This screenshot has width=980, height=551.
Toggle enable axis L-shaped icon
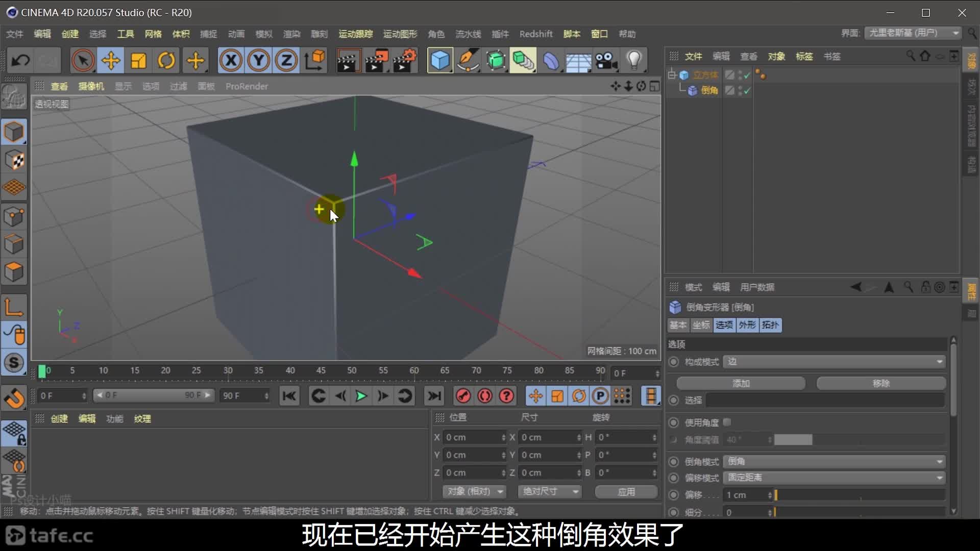[x=14, y=307]
